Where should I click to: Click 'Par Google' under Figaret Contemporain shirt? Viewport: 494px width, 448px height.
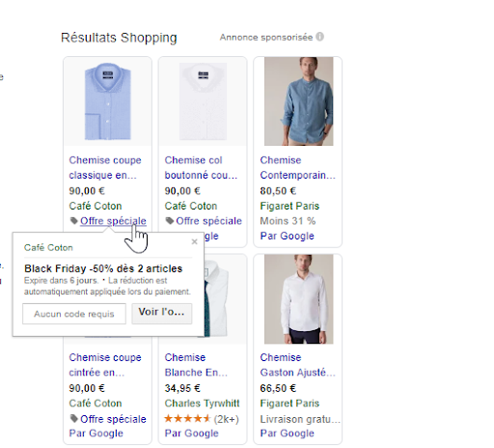point(287,236)
